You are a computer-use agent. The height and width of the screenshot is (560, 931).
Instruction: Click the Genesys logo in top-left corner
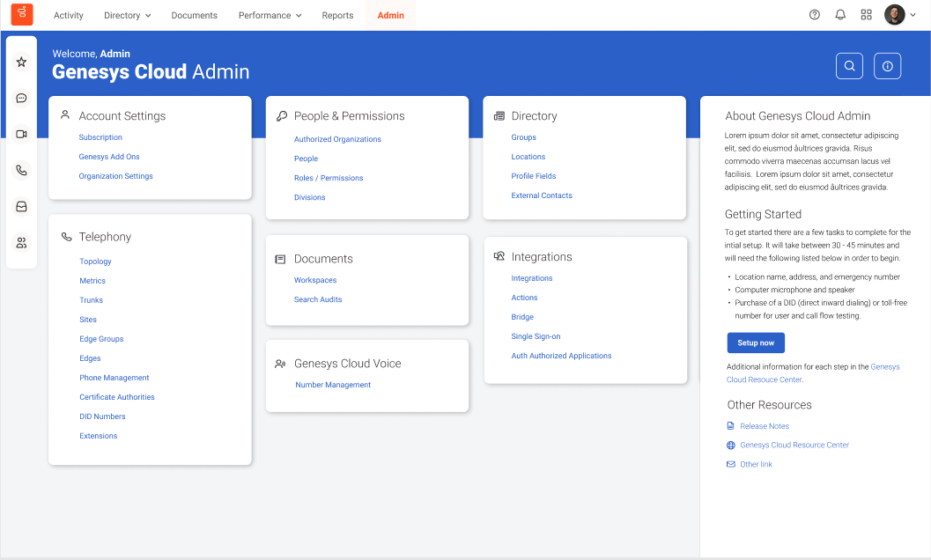22,14
